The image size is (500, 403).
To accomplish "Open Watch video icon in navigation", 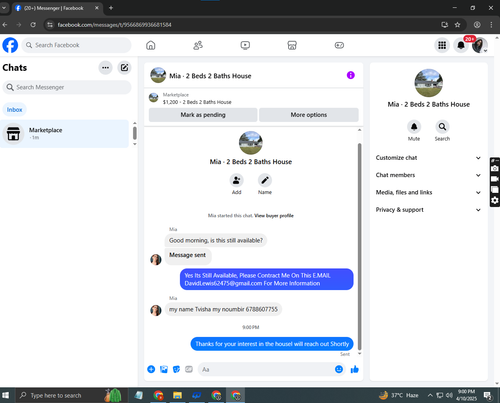I will pyautogui.click(x=245, y=45).
